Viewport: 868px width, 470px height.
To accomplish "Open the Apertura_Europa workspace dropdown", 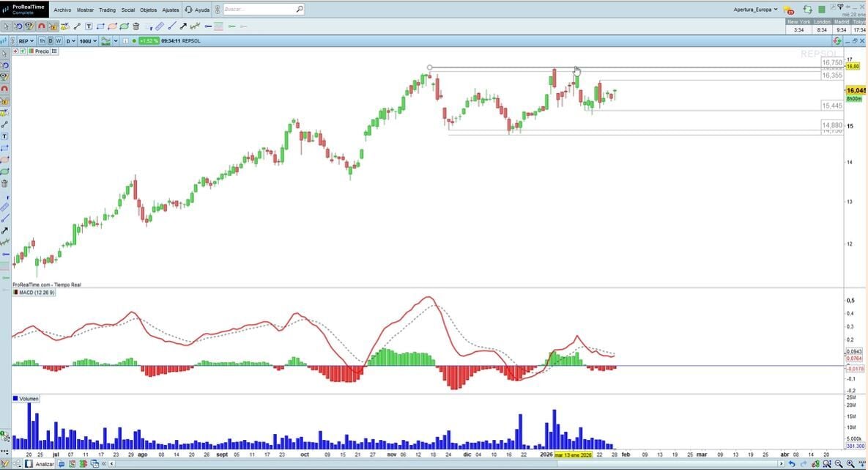I will 756,10.
